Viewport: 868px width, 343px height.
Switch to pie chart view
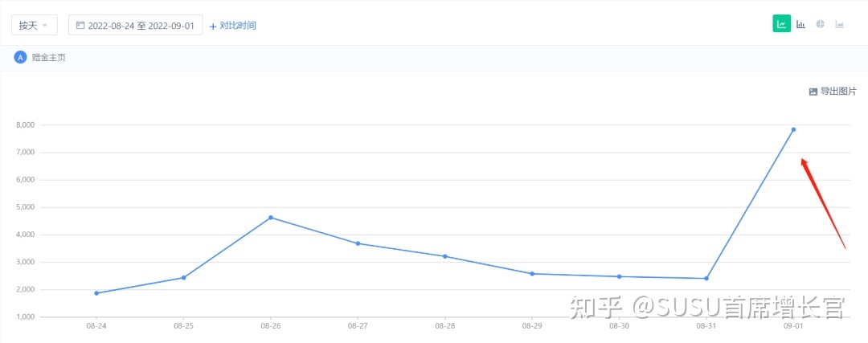(821, 24)
